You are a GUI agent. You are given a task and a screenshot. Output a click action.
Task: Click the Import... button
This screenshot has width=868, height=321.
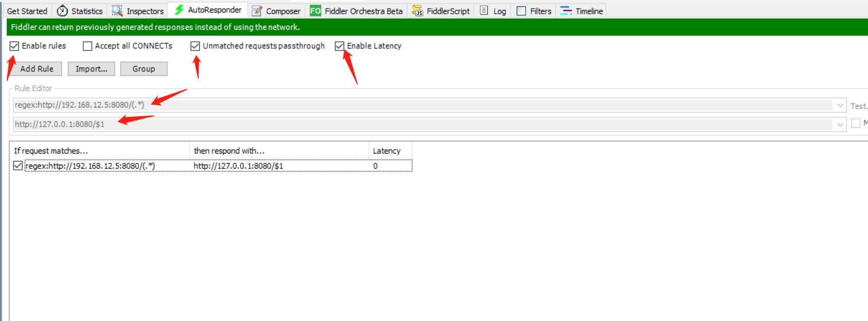click(x=91, y=69)
